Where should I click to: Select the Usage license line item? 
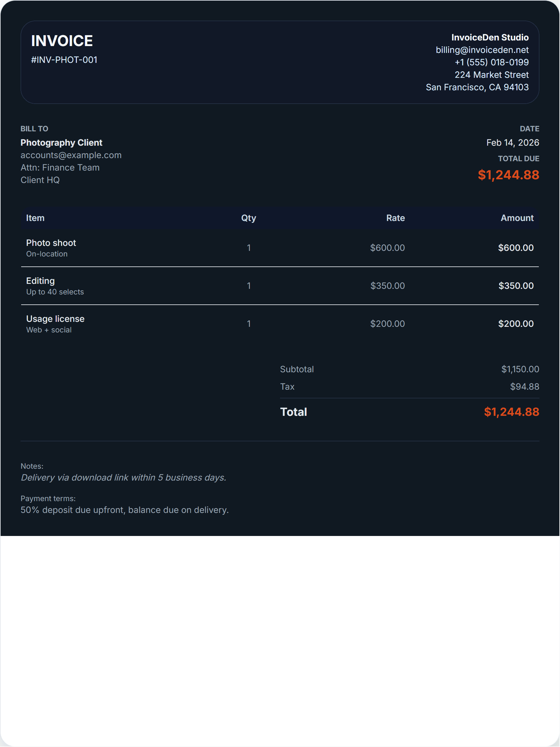point(55,319)
